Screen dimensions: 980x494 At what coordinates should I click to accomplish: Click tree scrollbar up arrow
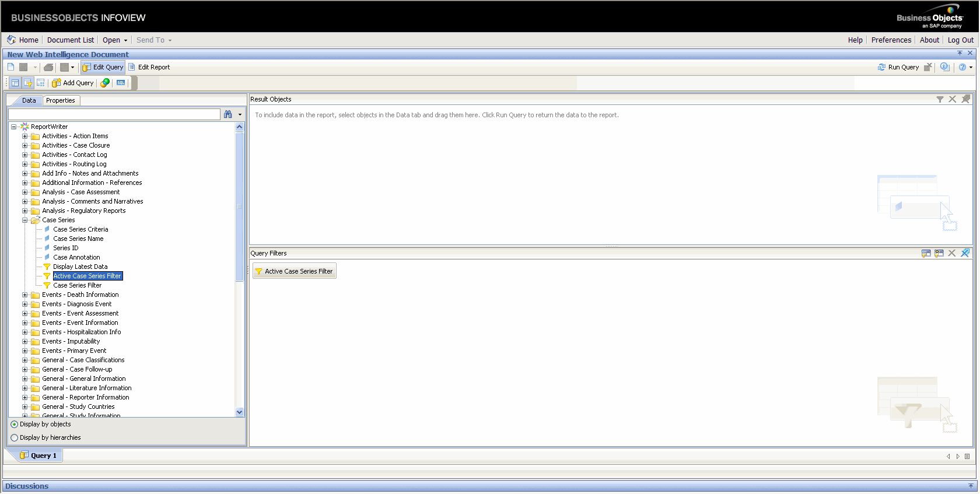[x=239, y=127]
